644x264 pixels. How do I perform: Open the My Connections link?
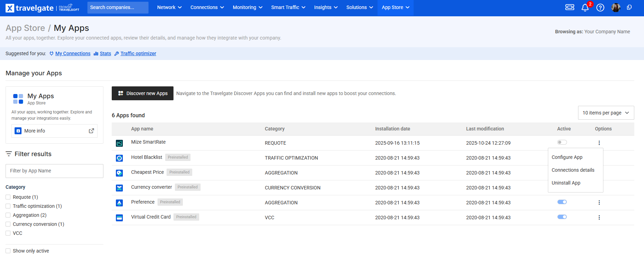tap(73, 53)
